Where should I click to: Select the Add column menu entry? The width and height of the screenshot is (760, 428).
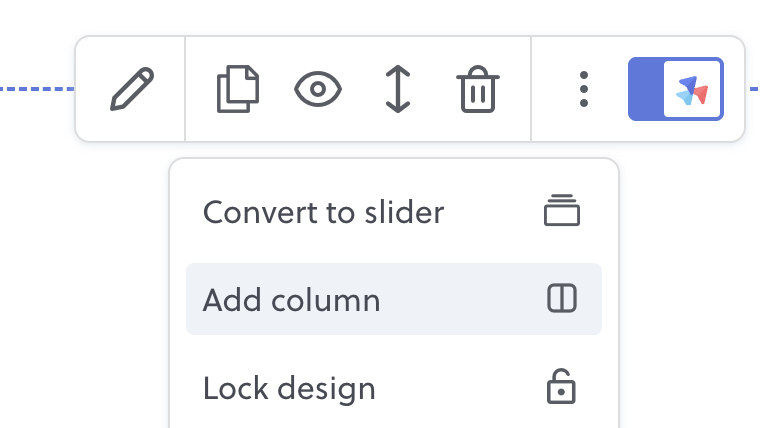(x=394, y=299)
